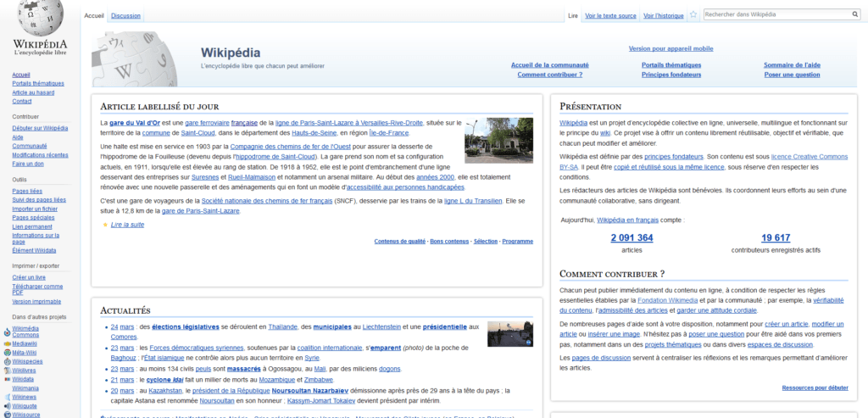Open Comment contribuer ? header link
Viewport: 868px width, 418px height.
tap(549, 75)
